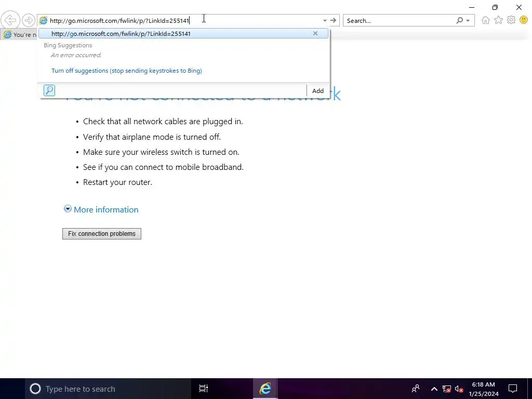Screen dimensions: 532x399
Task: Click Type here to search taskbar box
Action: click(108, 389)
